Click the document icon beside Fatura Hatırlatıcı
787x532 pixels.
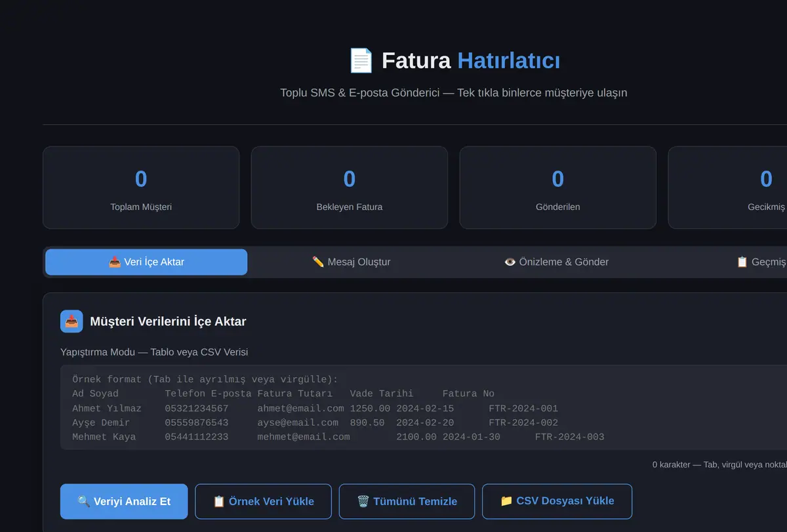(361, 61)
